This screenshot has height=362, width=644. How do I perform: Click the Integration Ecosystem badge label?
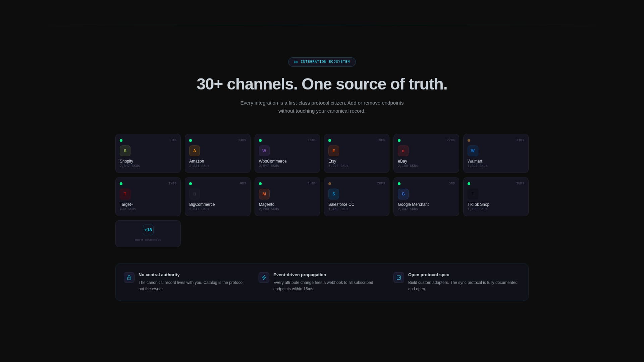pyautogui.click(x=325, y=62)
